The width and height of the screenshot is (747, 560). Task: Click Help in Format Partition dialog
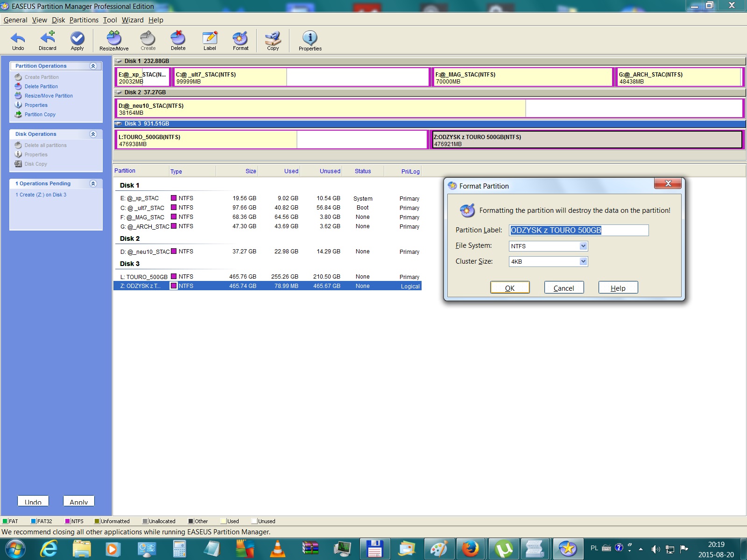point(618,288)
